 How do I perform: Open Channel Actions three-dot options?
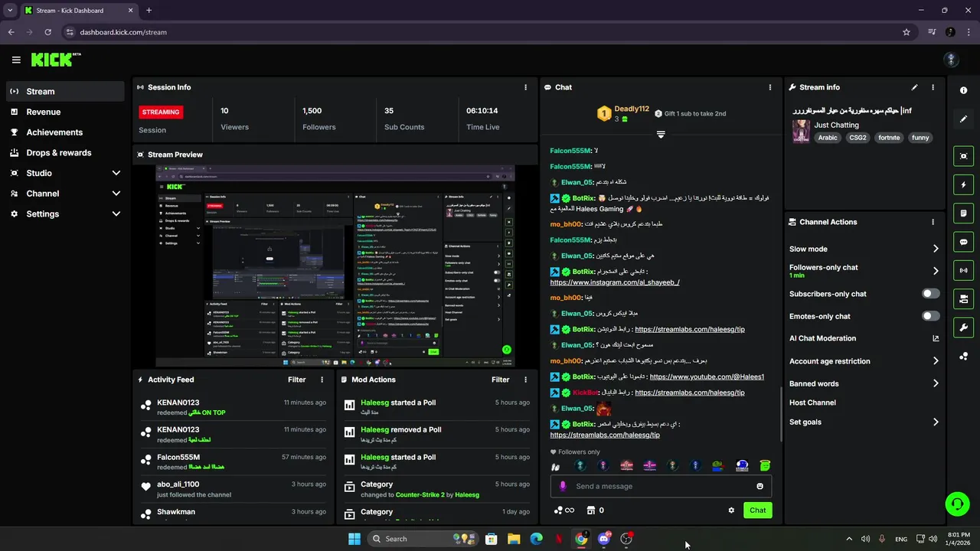point(933,222)
